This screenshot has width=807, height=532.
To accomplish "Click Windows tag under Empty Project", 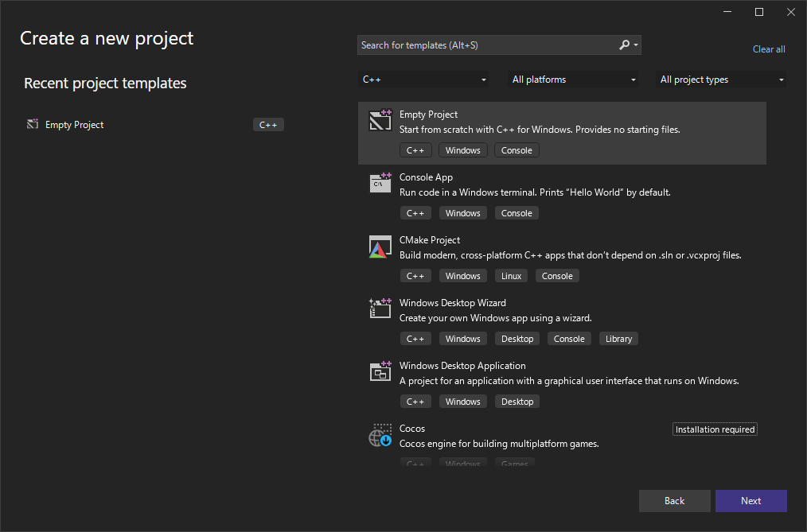I will point(462,150).
